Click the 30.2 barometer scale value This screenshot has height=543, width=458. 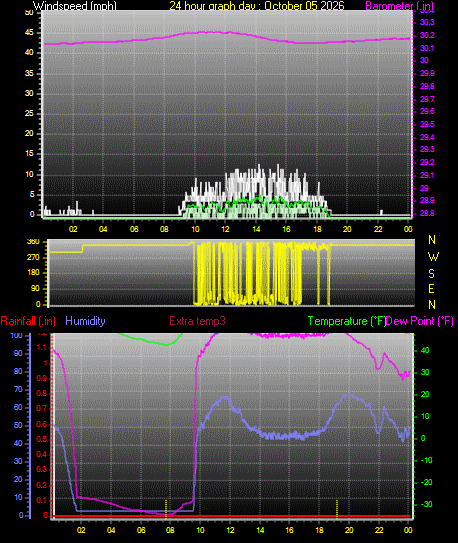(x=427, y=35)
